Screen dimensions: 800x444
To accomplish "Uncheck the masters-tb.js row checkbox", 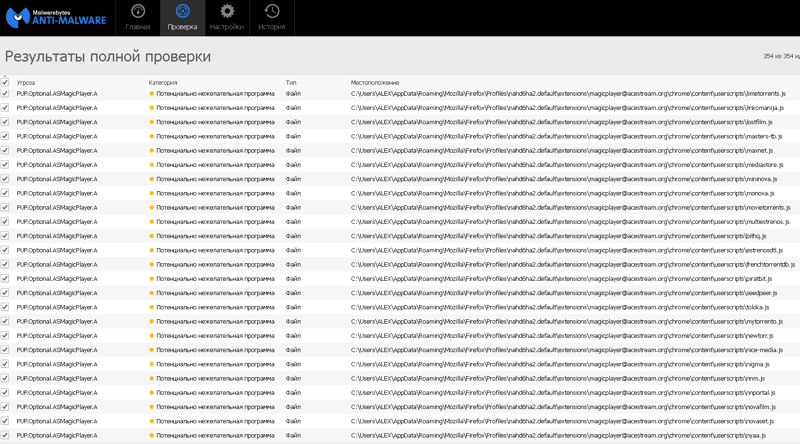I will pos(5,136).
